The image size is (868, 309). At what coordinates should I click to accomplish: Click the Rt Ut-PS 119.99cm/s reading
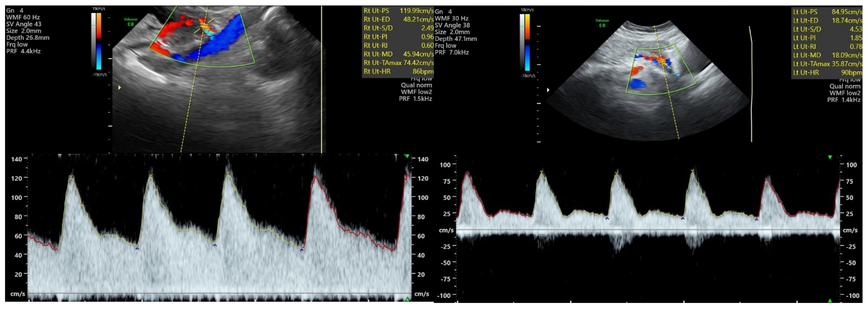click(x=416, y=11)
